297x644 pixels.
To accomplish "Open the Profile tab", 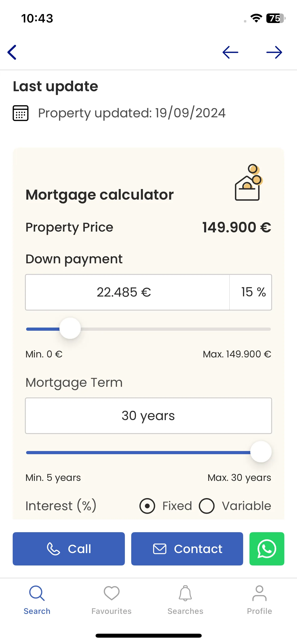I will click(x=259, y=600).
